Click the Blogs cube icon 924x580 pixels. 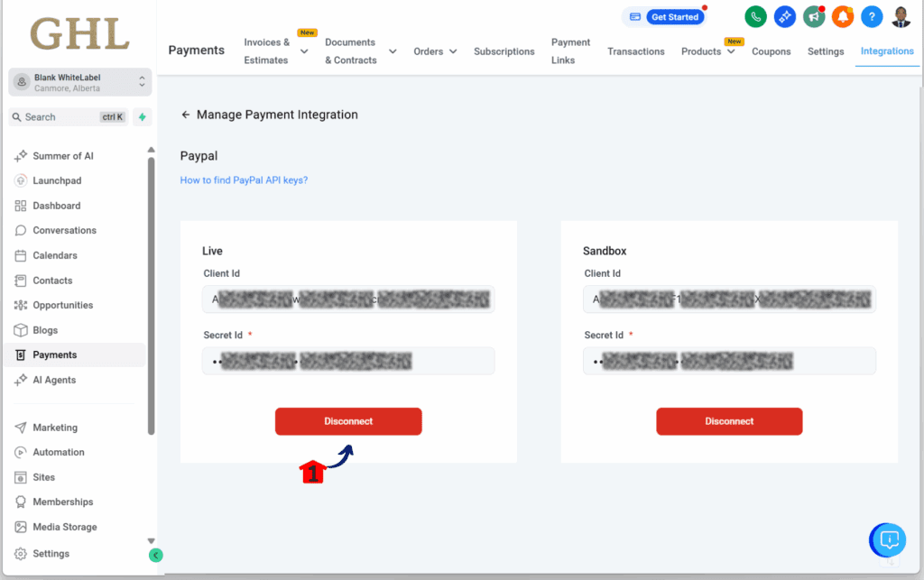[x=21, y=330]
